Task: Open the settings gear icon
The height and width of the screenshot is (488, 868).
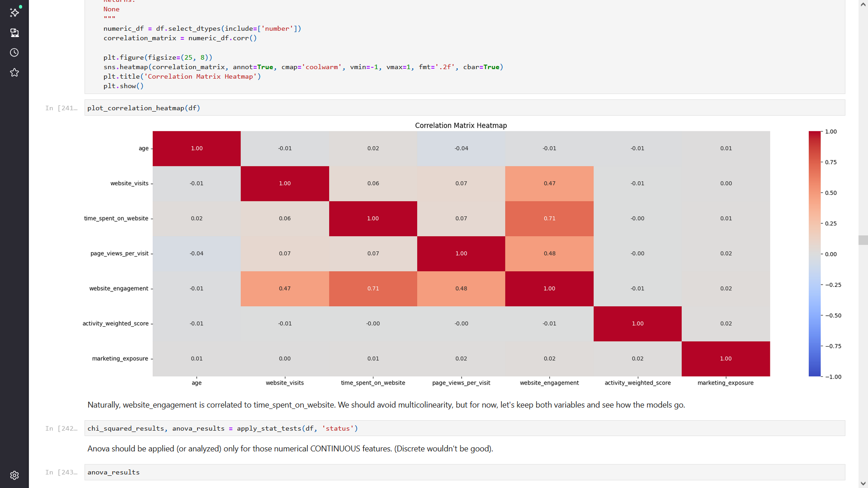Action: coord(14,475)
